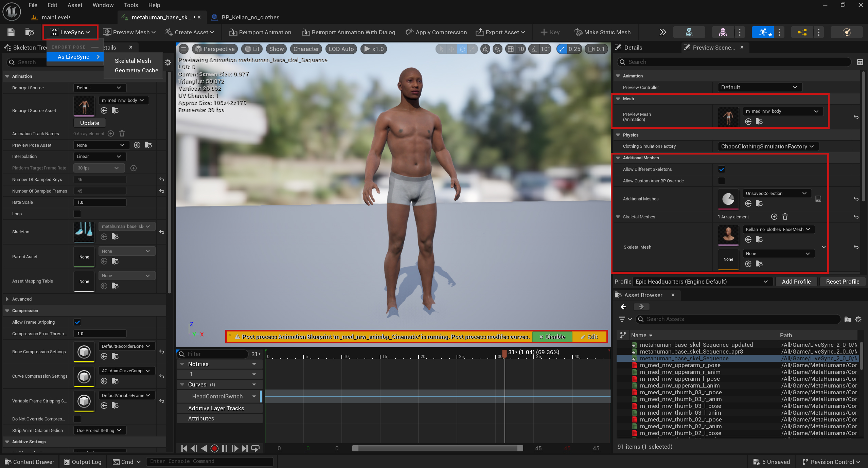Image resolution: width=868 pixels, height=468 pixels.
Task: Open the Profile Epic Headquarters dropdown
Action: click(x=703, y=282)
